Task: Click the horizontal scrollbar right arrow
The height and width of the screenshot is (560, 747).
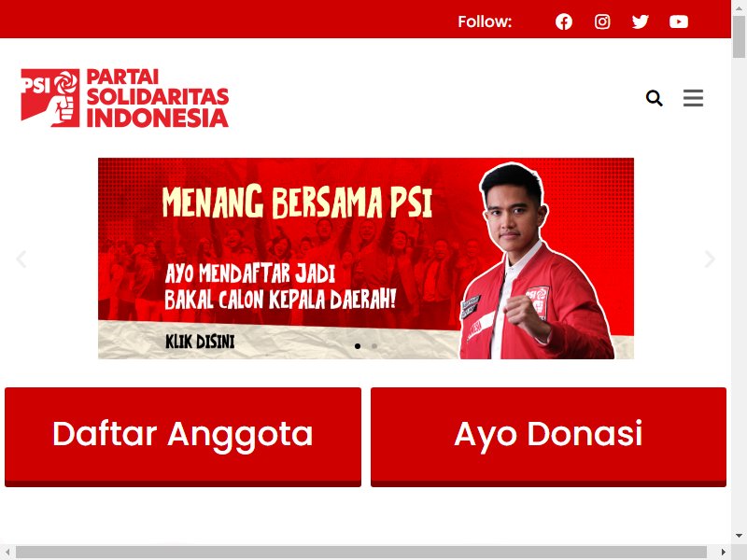Action: pyautogui.click(x=723, y=553)
